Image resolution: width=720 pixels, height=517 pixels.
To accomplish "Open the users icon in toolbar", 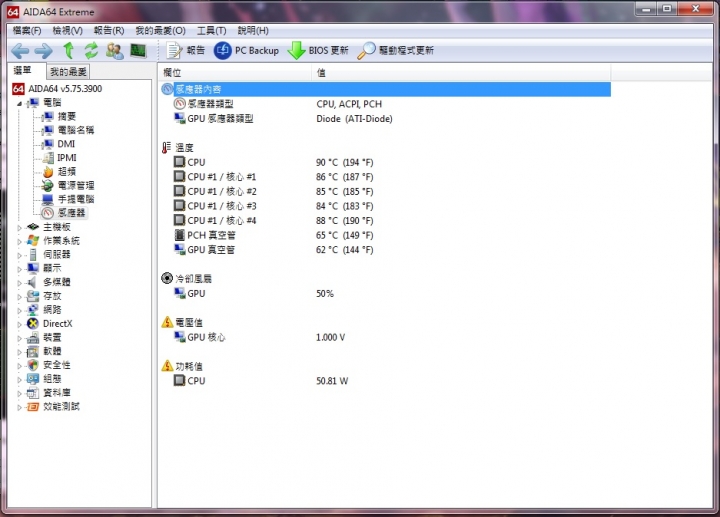I will click(114, 51).
